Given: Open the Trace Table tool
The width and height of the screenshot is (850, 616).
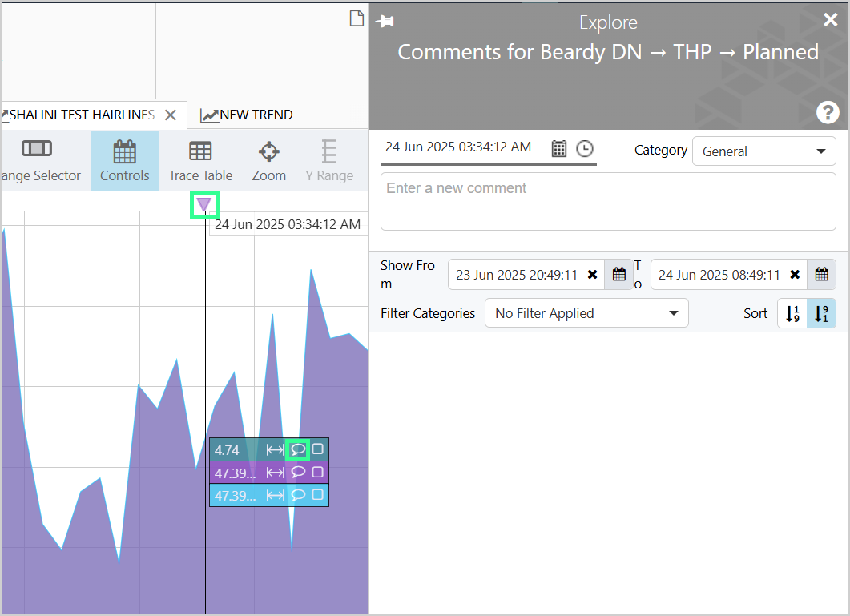Looking at the screenshot, I should point(200,161).
